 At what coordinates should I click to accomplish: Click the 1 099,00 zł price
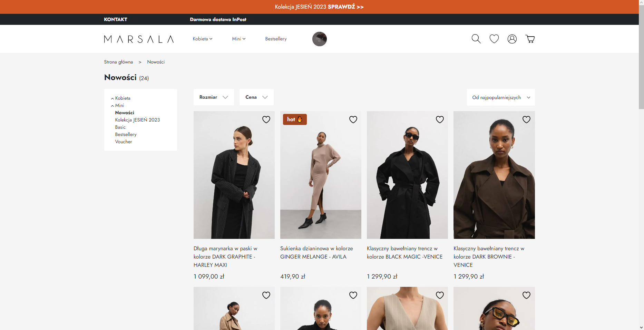pyautogui.click(x=209, y=276)
